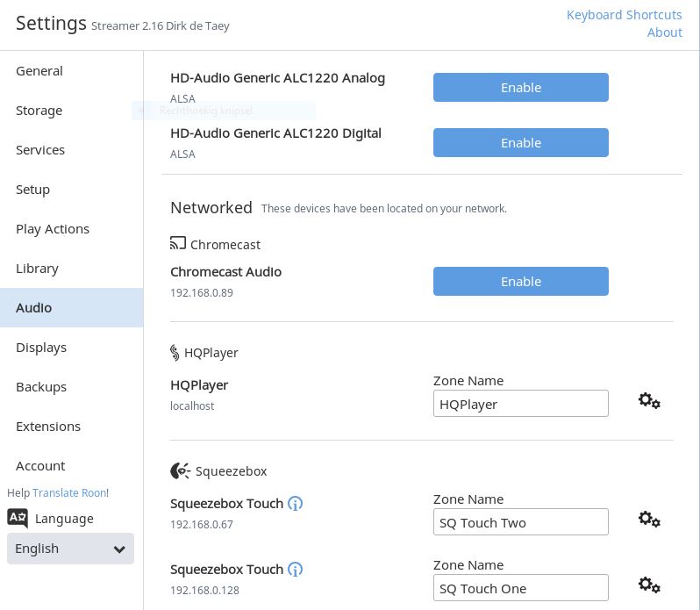The width and height of the screenshot is (700, 610).
Task: Click the 192.168.0.128 IP address
Action: (204, 591)
